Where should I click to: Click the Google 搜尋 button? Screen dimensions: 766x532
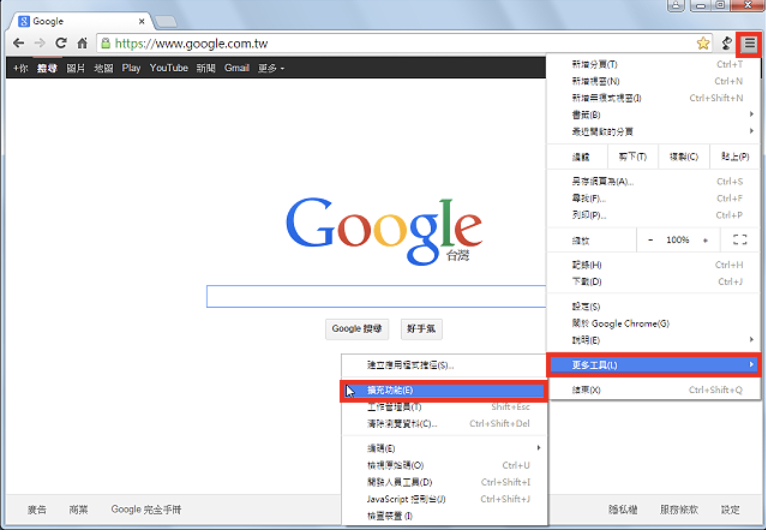point(357,329)
